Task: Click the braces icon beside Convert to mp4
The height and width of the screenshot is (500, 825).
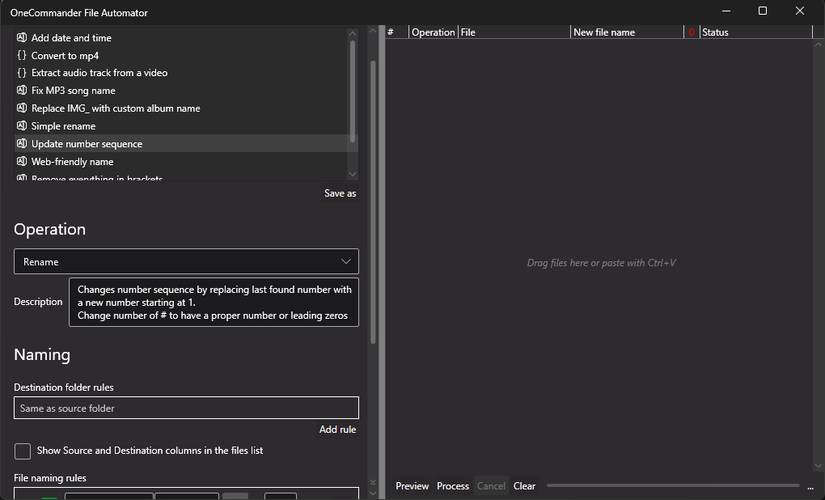Action: point(22,55)
